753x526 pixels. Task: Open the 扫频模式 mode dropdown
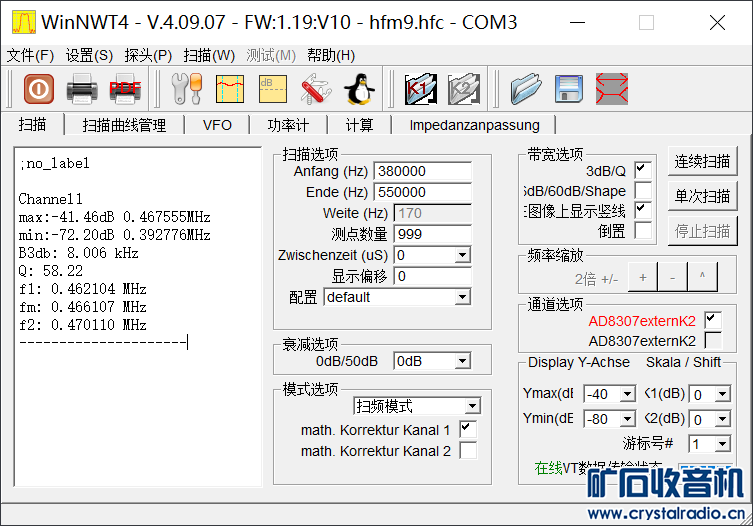tap(473, 406)
